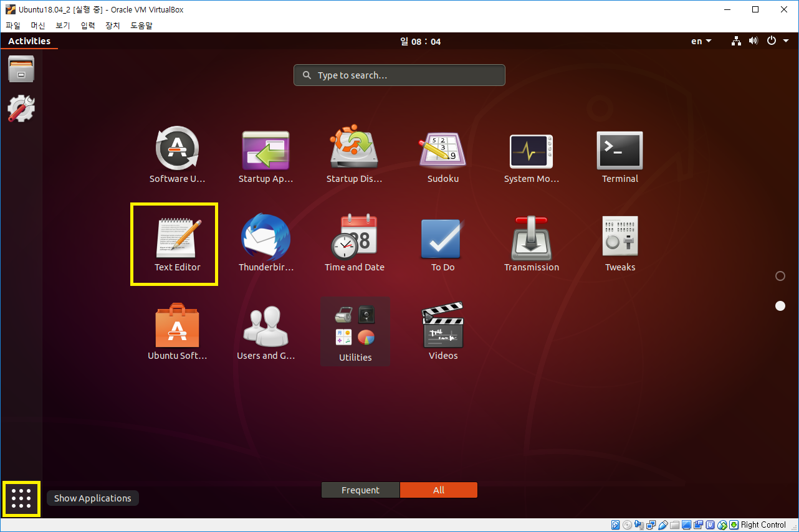This screenshot has width=799, height=532.
Task: Click VirtualBox audio status icon
Action: 639,525
